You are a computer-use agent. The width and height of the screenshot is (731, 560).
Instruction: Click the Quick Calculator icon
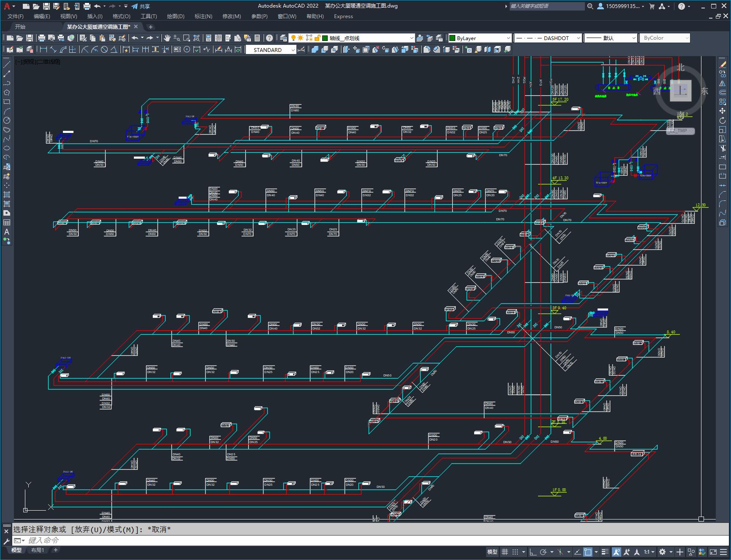click(257, 38)
